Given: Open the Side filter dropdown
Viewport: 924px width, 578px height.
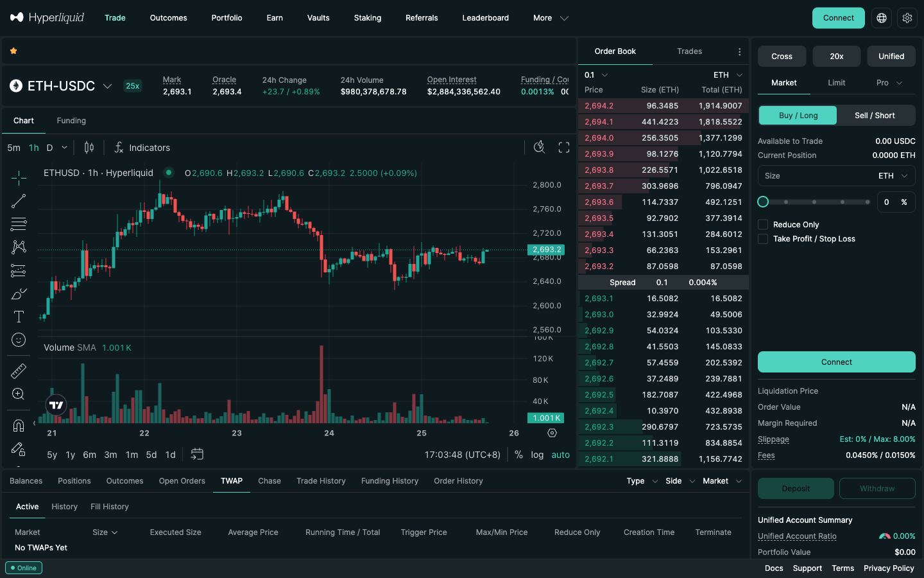Looking at the screenshot, I should (x=680, y=481).
